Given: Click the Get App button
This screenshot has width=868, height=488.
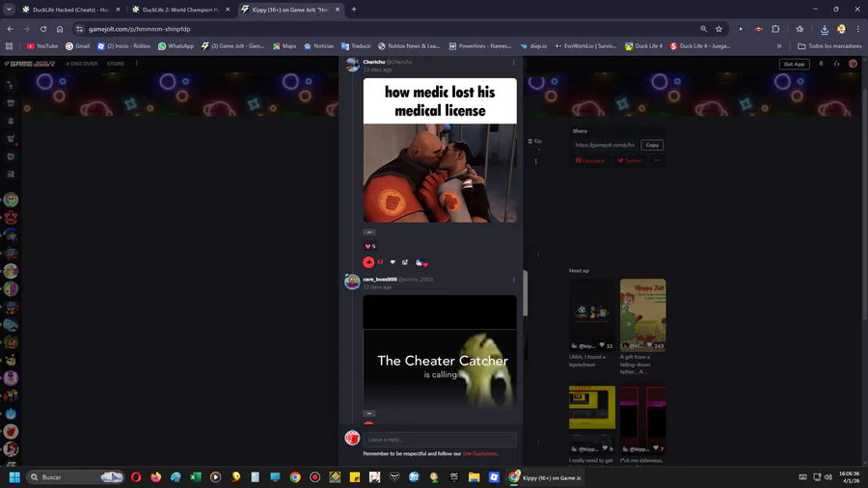Looking at the screenshot, I should click(794, 65).
